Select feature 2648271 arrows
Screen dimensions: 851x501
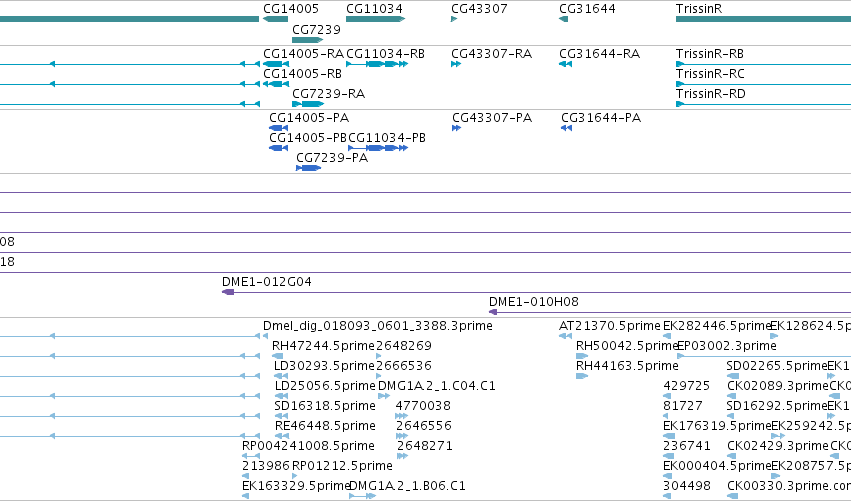(x=402, y=456)
